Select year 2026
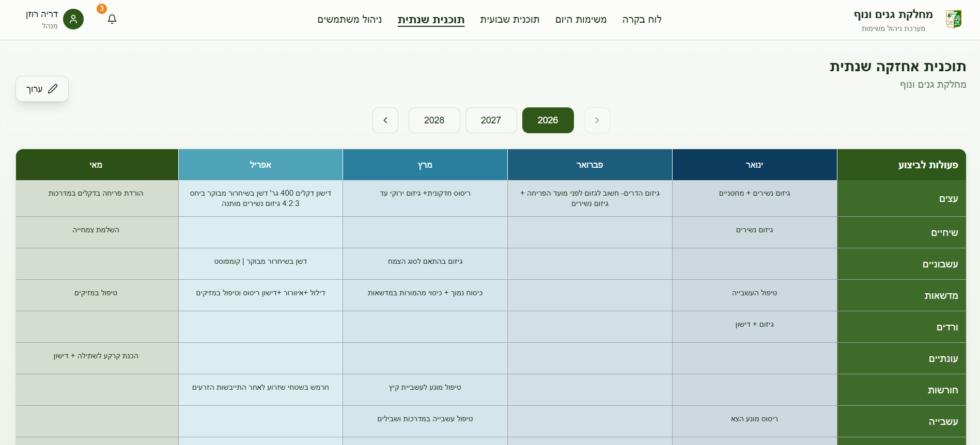This screenshot has height=445, width=980. point(548,120)
